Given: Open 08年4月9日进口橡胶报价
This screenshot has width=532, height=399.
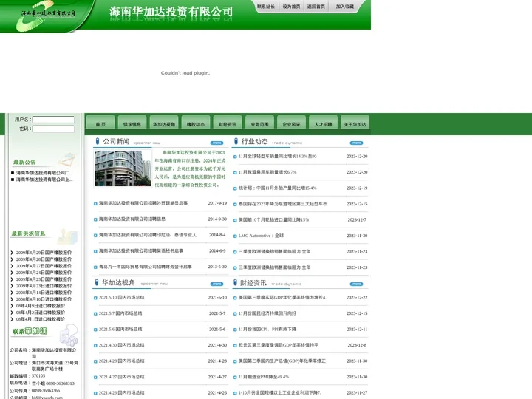Looking at the screenshot, I should click(41, 306).
